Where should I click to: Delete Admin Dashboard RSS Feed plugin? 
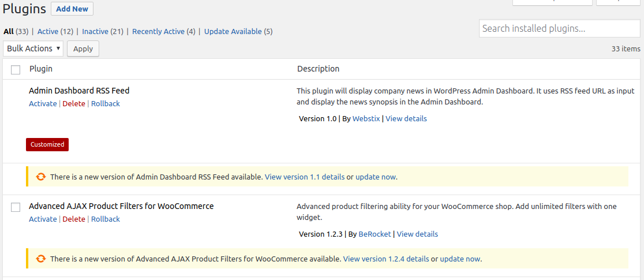pyautogui.click(x=74, y=103)
